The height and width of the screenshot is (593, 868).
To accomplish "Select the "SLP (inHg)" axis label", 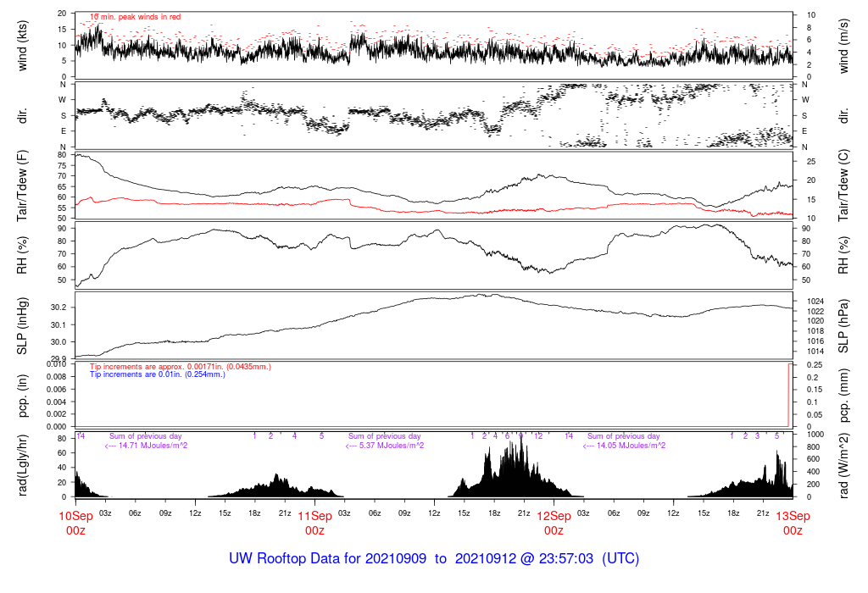I will pyautogui.click(x=22, y=326).
